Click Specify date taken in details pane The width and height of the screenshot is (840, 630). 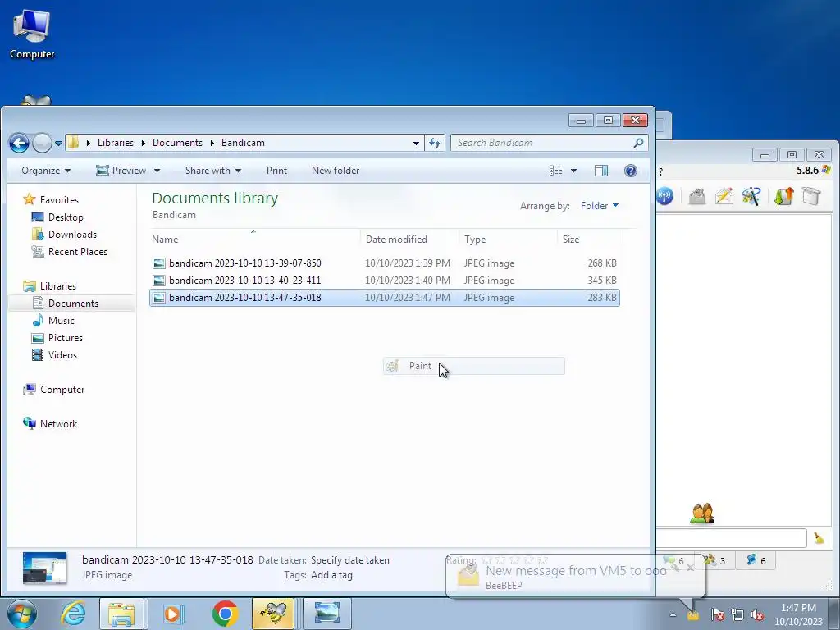[349, 559]
